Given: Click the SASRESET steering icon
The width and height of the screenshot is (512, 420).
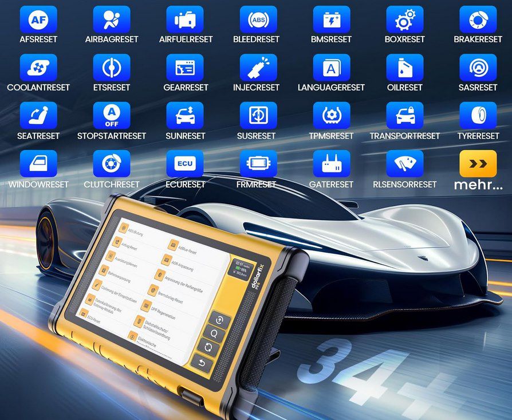Looking at the screenshot, I should tap(478, 68).
